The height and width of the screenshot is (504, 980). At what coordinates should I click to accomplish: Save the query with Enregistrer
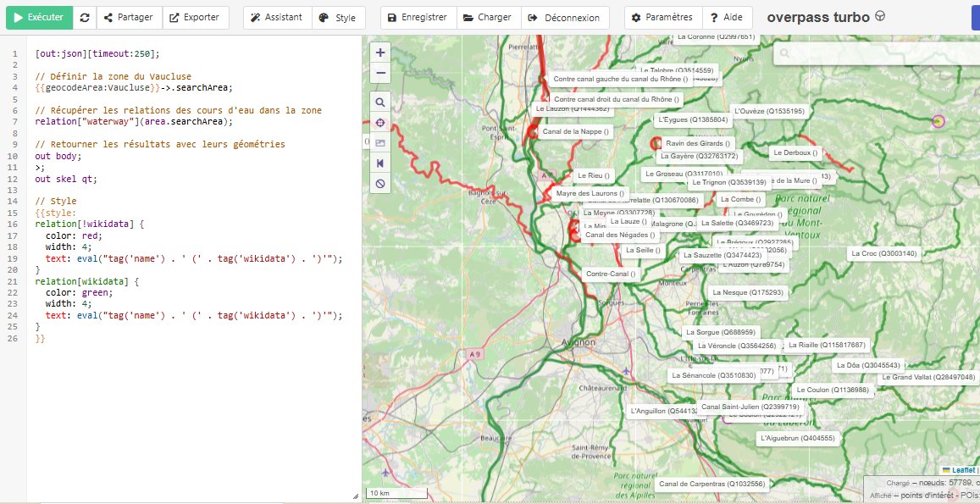[x=418, y=18]
